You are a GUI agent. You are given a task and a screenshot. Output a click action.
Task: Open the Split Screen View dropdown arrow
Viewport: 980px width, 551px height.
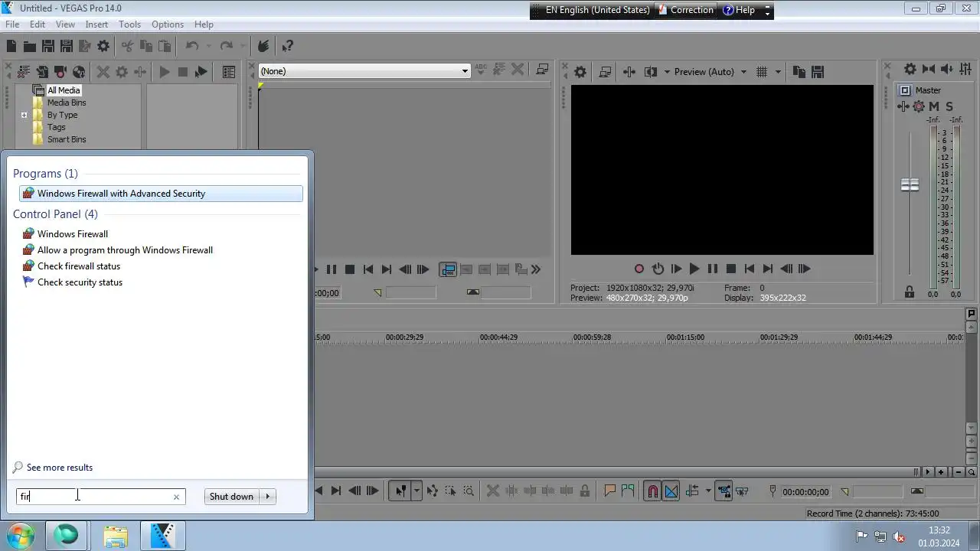click(666, 72)
